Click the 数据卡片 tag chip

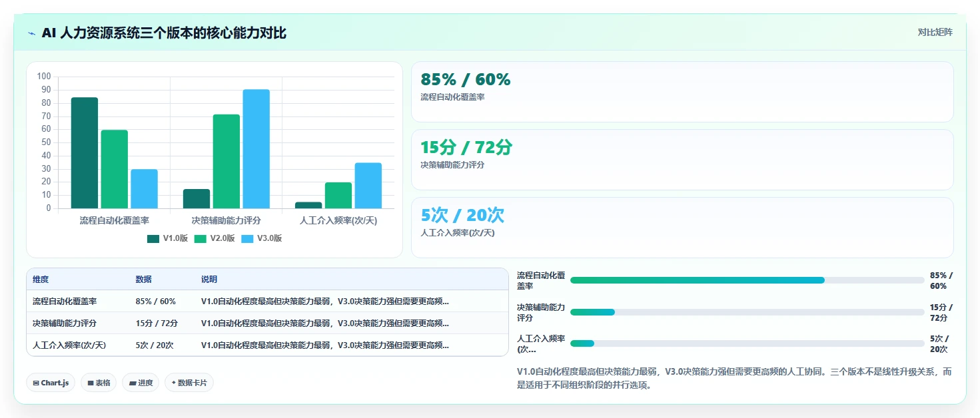coord(189,383)
